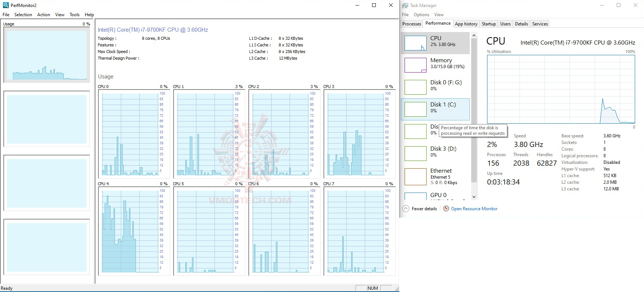Click the CPU 3 usage graph
The image size is (644, 292).
(359, 134)
